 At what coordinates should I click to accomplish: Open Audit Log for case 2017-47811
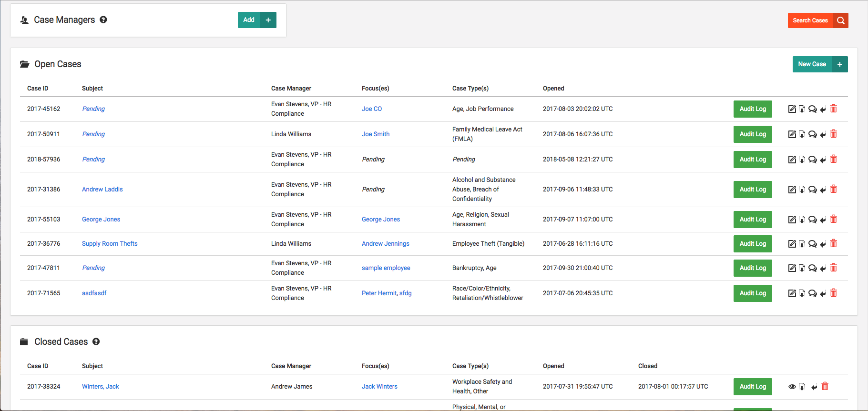click(753, 268)
